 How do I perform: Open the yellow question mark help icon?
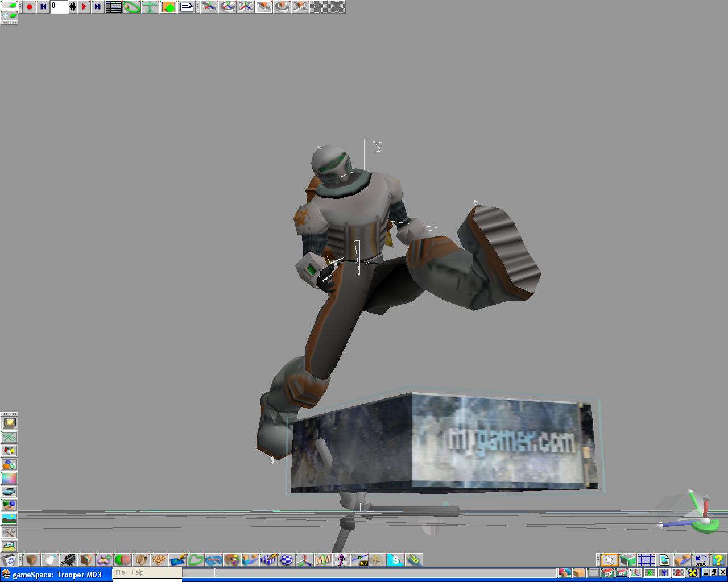[x=719, y=560]
